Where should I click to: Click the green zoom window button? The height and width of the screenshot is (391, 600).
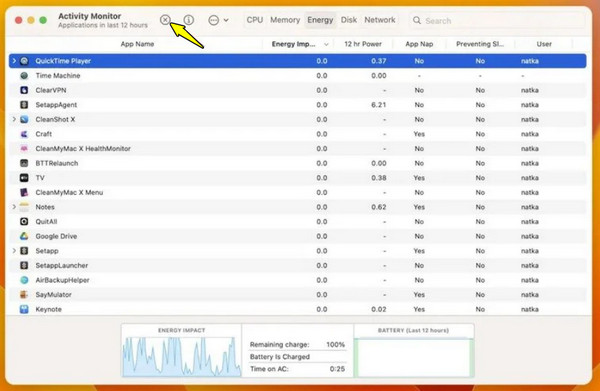click(43, 20)
